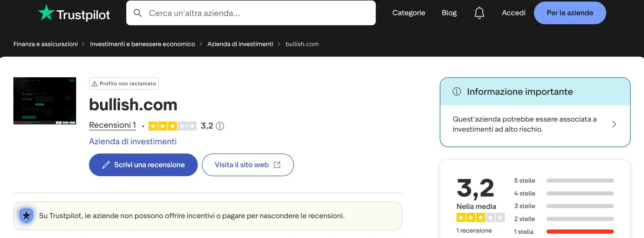Click the bullish.com website thumbnail
Image resolution: width=644 pixels, height=238 pixels.
pyautogui.click(x=44, y=100)
